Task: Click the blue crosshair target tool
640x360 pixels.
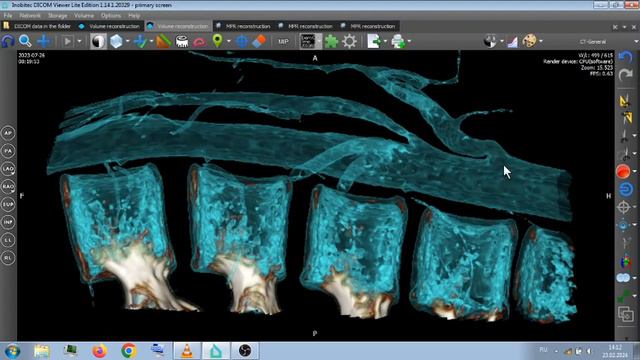Action: (242, 41)
